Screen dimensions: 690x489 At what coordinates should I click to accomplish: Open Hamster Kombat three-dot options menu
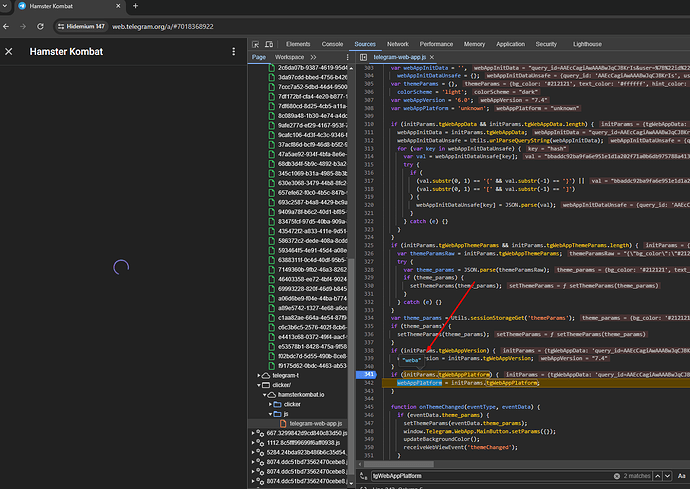(x=233, y=51)
